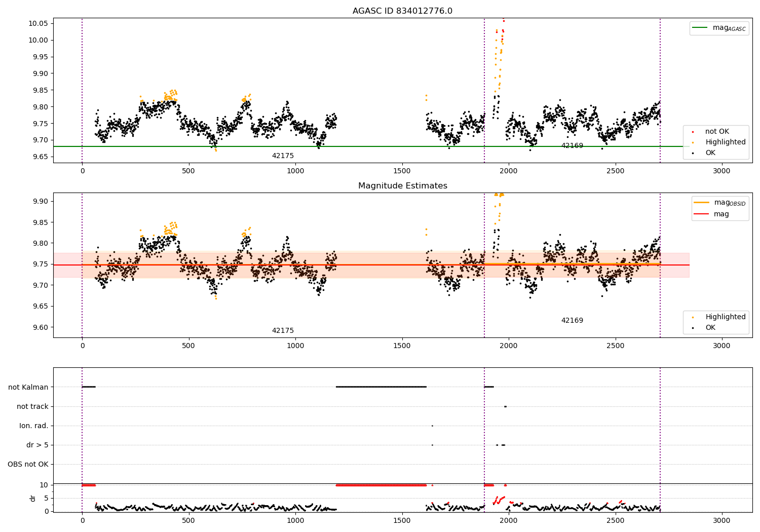Select the 'OBS not OK' row label

point(28,465)
